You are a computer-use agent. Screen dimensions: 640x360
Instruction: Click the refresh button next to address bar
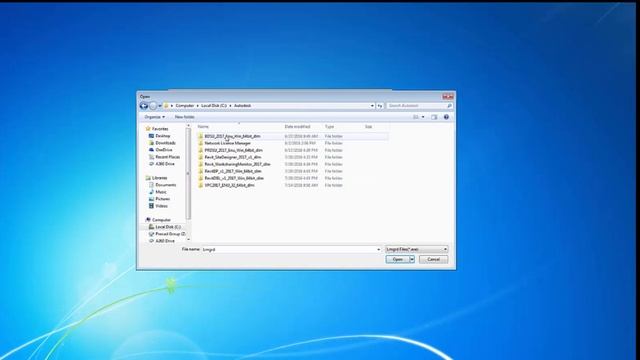tap(380, 106)
